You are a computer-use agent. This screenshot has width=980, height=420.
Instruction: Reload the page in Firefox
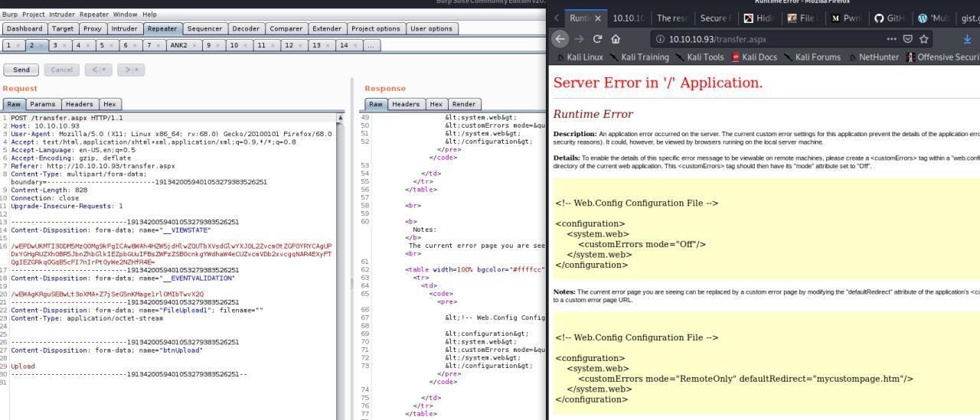(598, 39)
